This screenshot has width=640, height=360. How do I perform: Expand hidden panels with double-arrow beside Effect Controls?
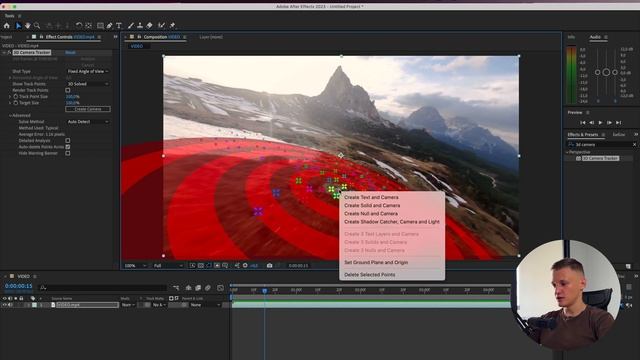(115, 37)
